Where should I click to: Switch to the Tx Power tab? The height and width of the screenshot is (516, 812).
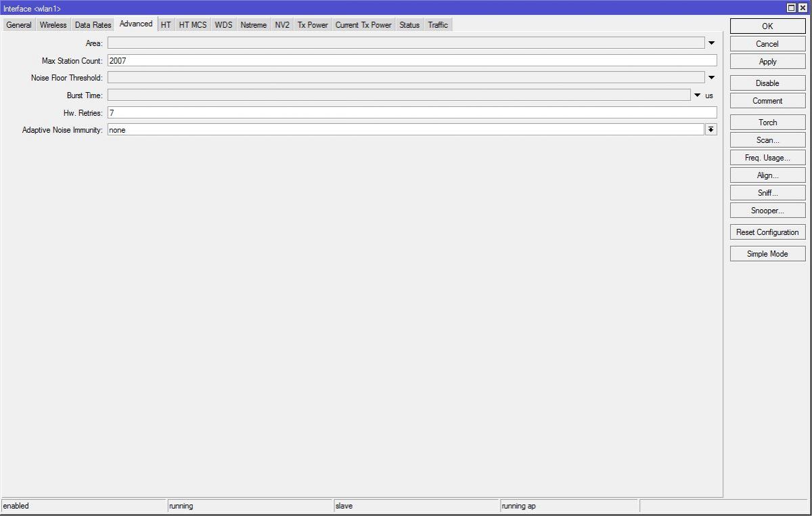point(312,25)
